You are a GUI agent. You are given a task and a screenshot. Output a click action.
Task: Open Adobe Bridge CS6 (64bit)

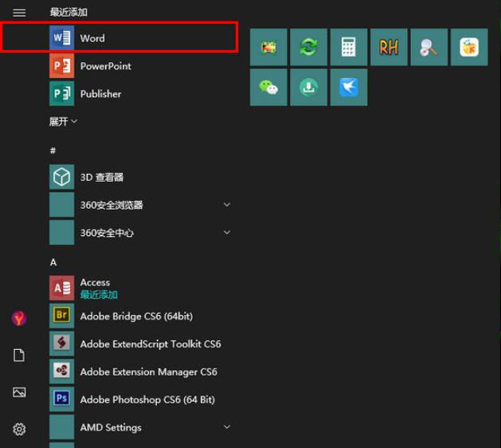click(135, 316)
